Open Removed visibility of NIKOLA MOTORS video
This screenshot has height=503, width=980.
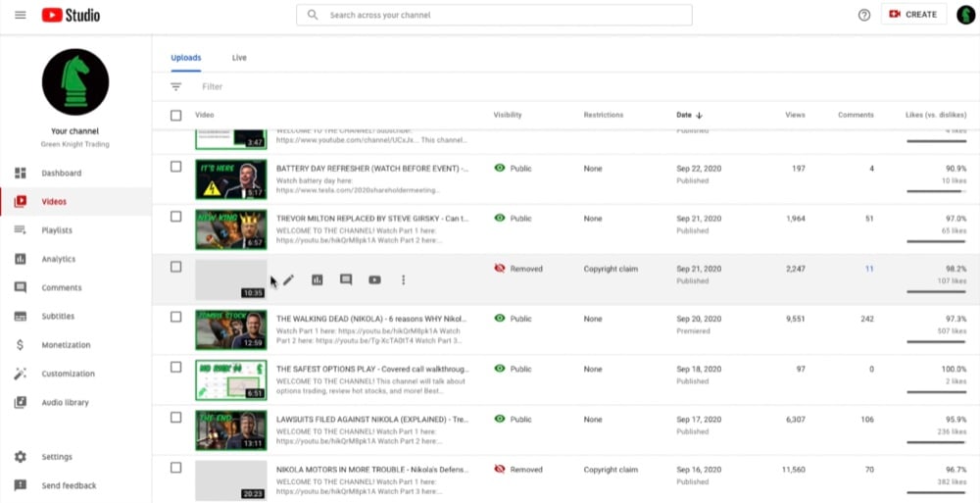(518, 470)
